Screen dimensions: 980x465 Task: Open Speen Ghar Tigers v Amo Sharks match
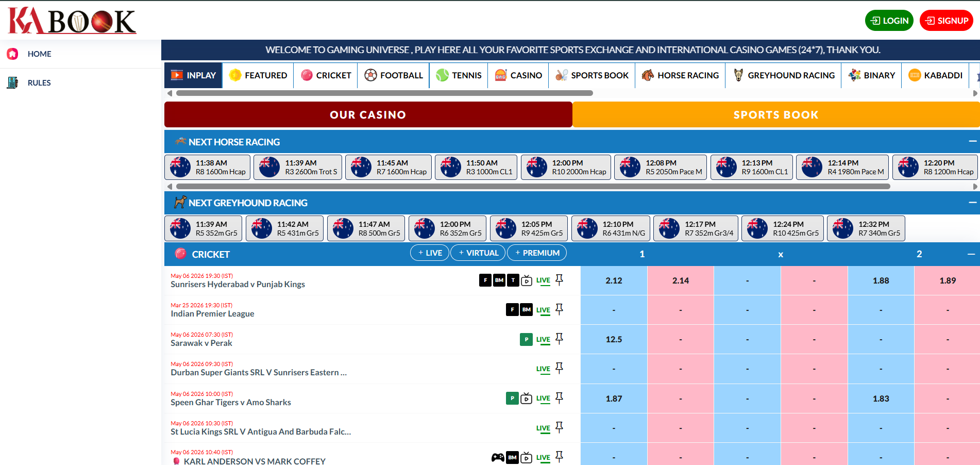coord(231,402)
